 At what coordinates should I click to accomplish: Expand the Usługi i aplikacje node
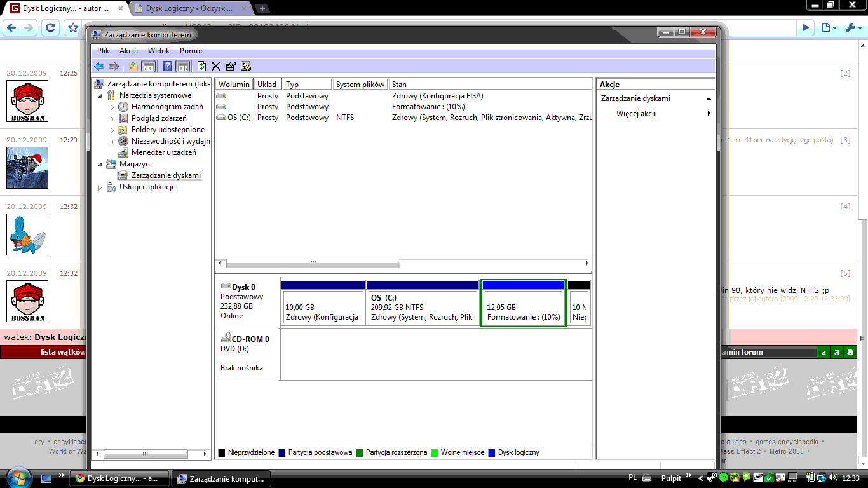pyautogui.click(x=100, y=187)
